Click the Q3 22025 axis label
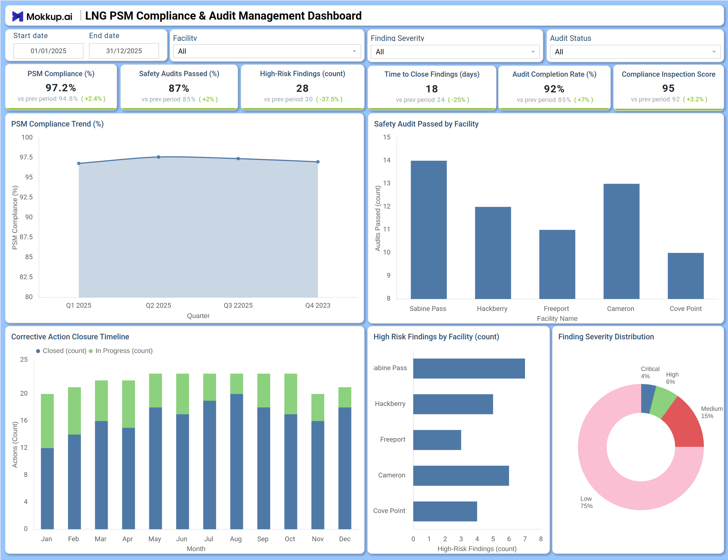The image size is (728, 560). click(238, 305)
